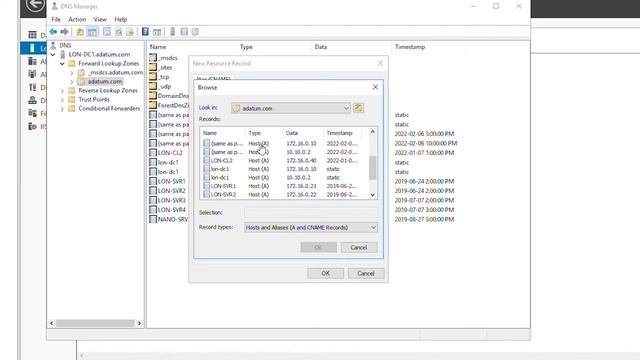Click the Export List toolbar icon
This screenshot has height=360, width=640.
pyautogui.click(x=130, y=32)
